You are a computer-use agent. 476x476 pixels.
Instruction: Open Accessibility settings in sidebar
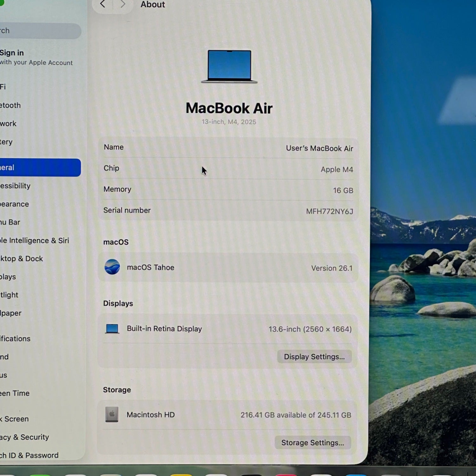click(16, 186)
